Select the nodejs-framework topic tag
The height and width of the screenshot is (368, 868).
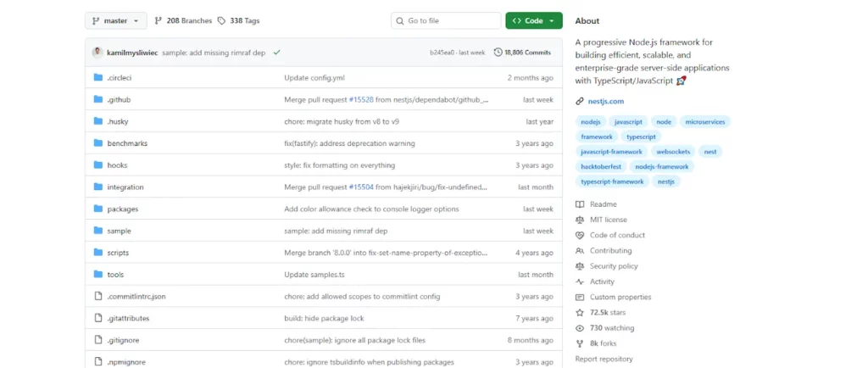(x=662, y=166)
